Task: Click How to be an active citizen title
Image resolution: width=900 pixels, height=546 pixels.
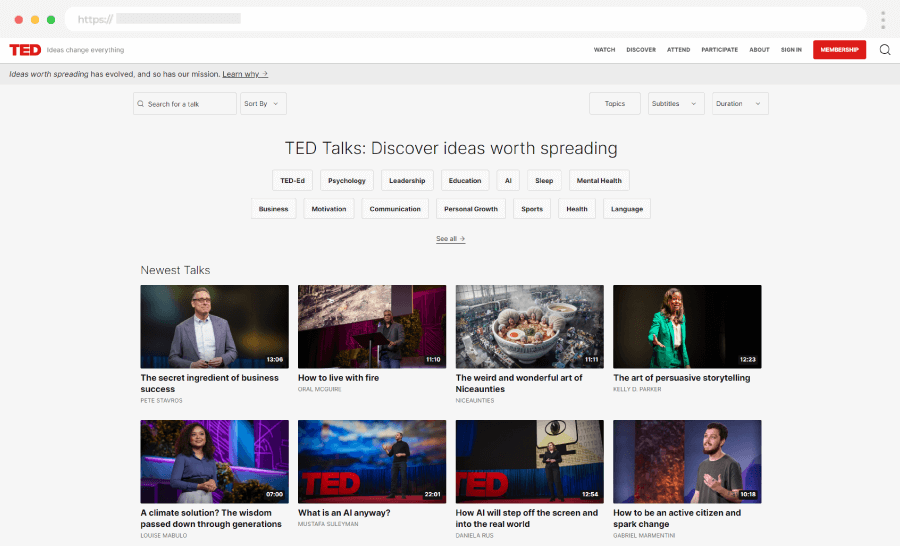Action: [677, 518]
